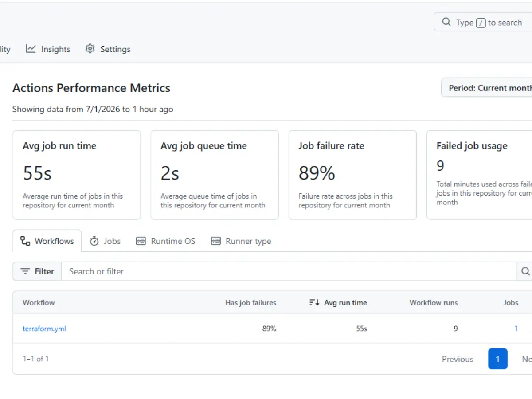Open the Jobs count link for terraform.yml
532x399 pixels.
pyautogui.click(x=516, y=329)
